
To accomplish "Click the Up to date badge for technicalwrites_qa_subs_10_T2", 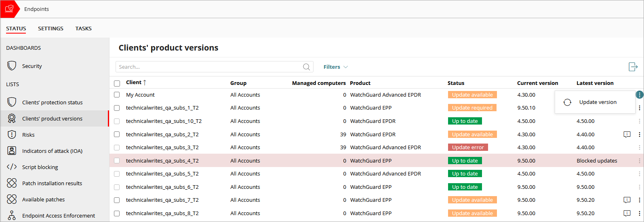I will pyautogui.click(x=465, y=121).
